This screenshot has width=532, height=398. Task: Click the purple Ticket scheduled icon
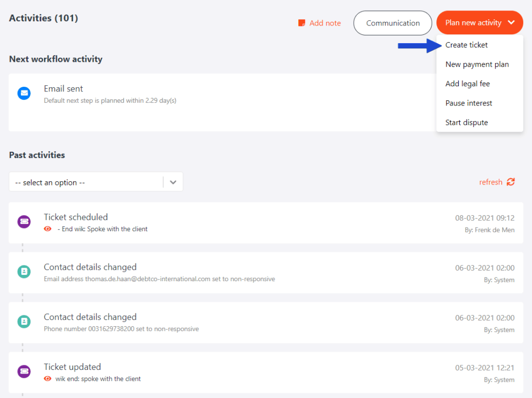(23, 221)
